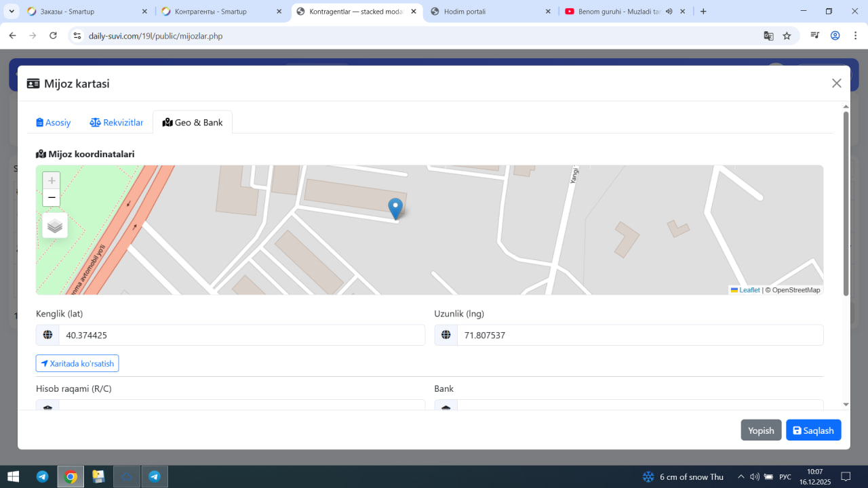Click the modal vertical scrollbar
This screenshot has height=488, width=868.
point(846,203)
